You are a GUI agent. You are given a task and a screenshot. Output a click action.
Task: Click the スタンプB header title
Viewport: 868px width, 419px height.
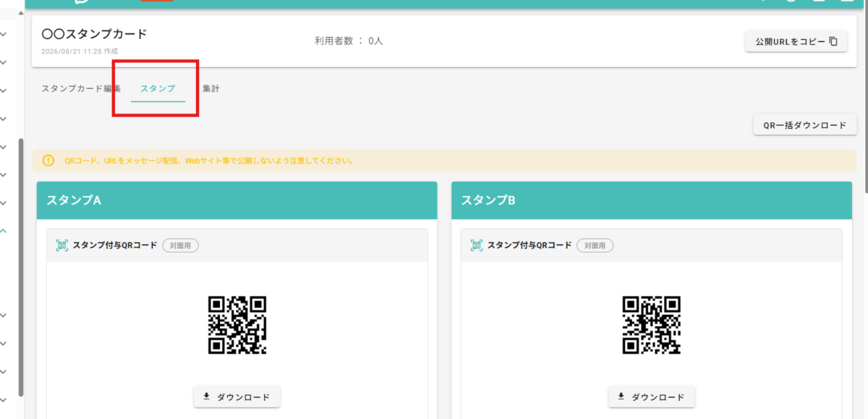coord(488,200)
